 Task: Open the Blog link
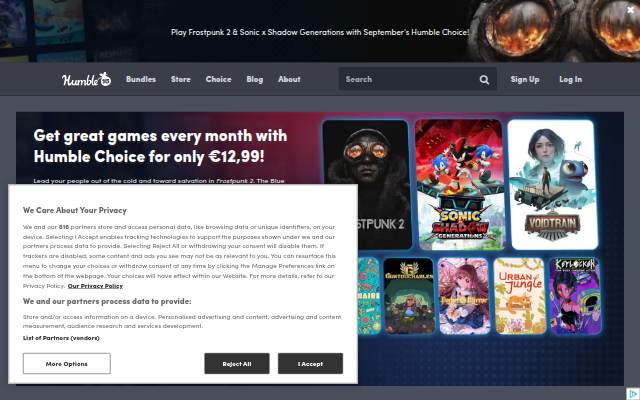pos(255,79)
